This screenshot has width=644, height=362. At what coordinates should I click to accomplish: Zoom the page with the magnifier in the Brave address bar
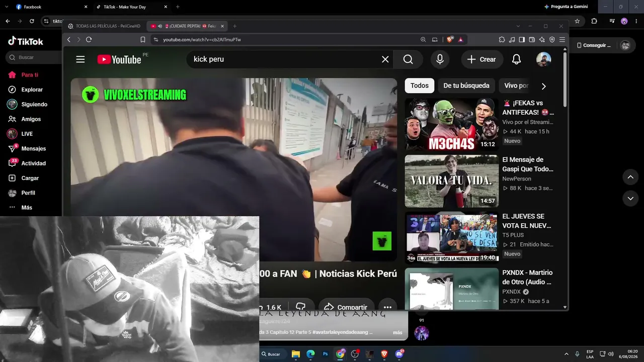click(423, 40)
